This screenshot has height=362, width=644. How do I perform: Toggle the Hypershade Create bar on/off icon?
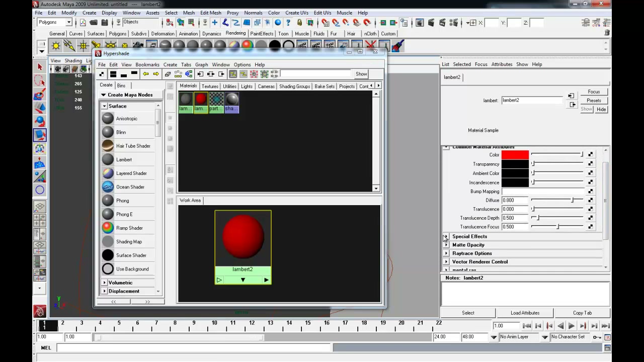pyautogui.click(x=102, y=74)
